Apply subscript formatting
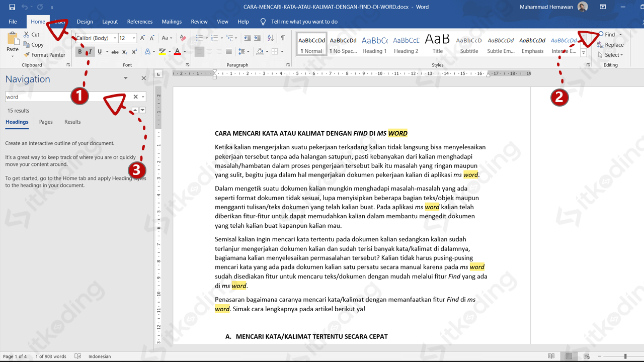Screen dimensions: 644x362 tap(125, 52)
